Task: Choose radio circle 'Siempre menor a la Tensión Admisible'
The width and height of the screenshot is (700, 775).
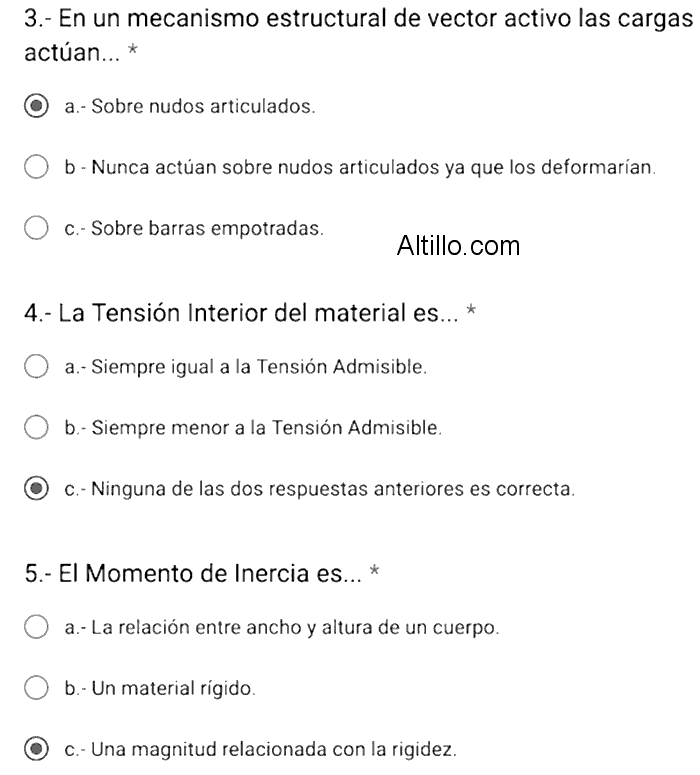Action: click(36, 428)
